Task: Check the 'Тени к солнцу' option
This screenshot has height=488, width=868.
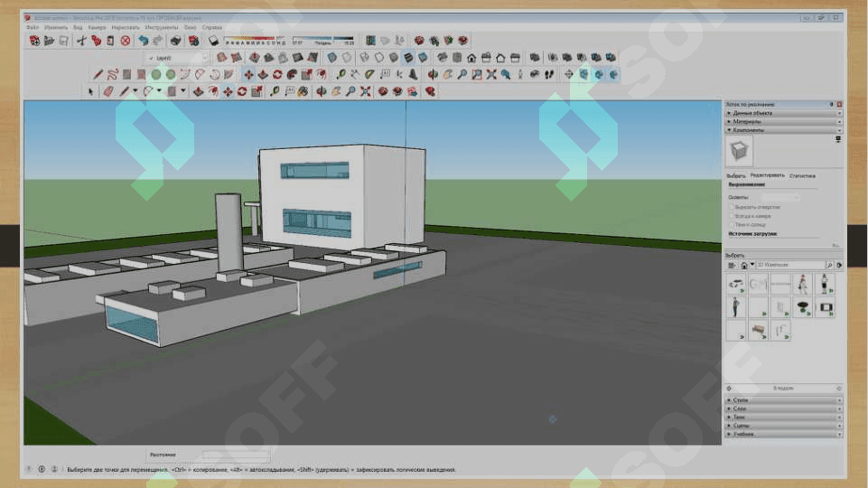Action: (x=731, y=225)
